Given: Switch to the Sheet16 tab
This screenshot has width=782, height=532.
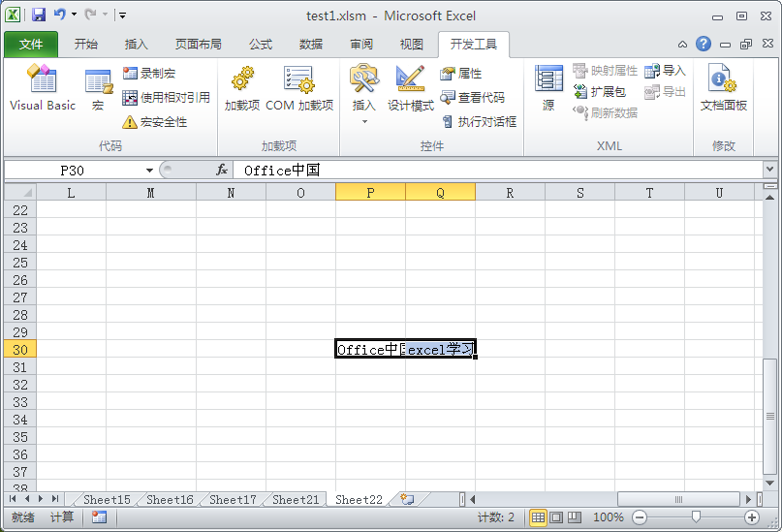Looking at the screenshot, I should (170, 500).
